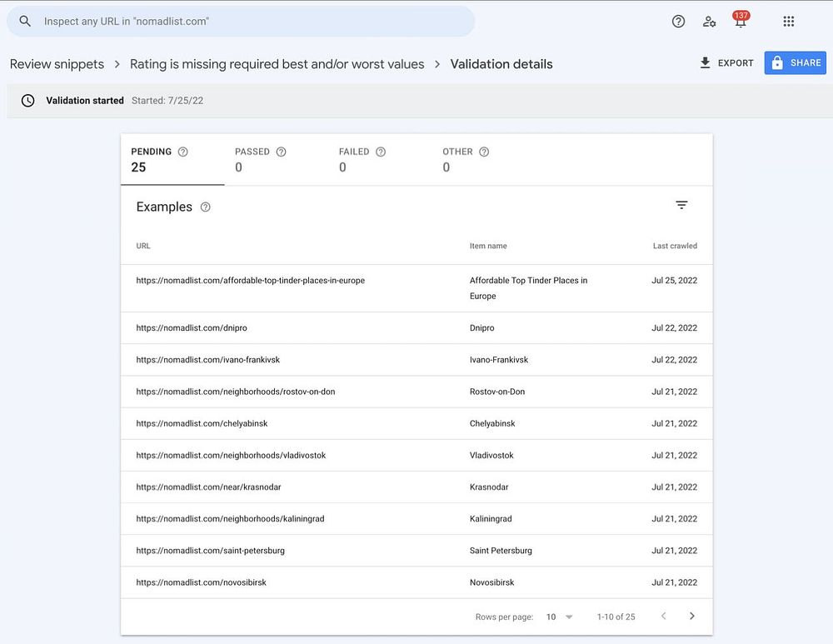The image size is (833, 644).
Task: Click the Export button
Action: [x=726, y=63]
